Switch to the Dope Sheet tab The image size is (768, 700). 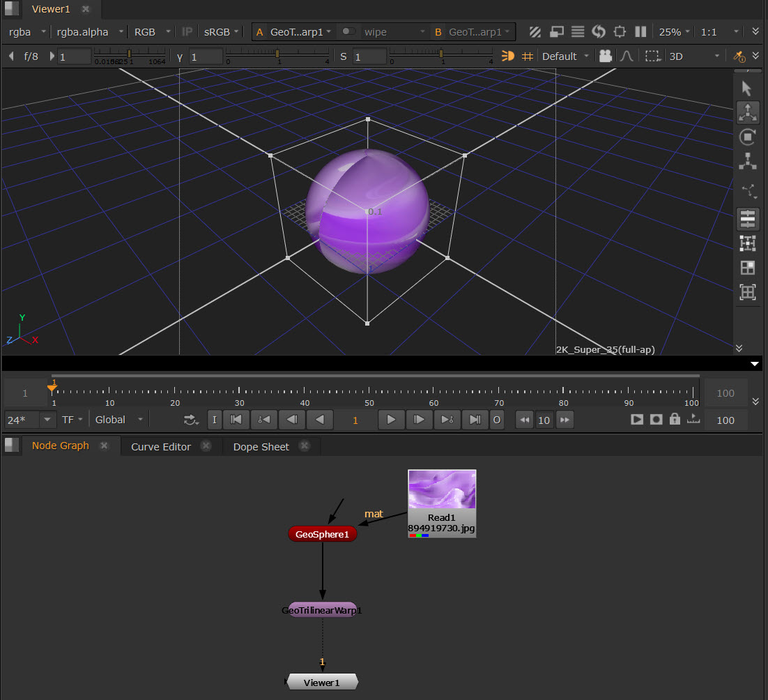point(261,446)
